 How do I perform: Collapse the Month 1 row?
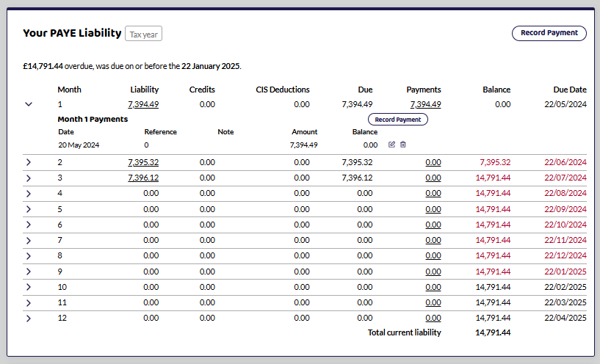click(29, 104)
